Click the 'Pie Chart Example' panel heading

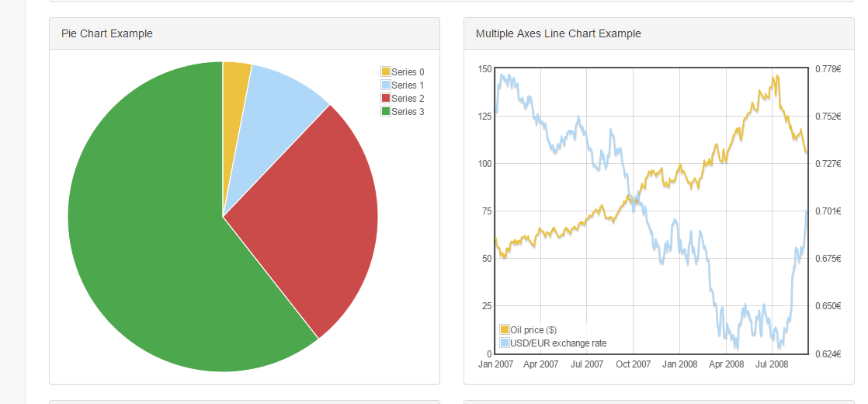[x=107, y=33]
